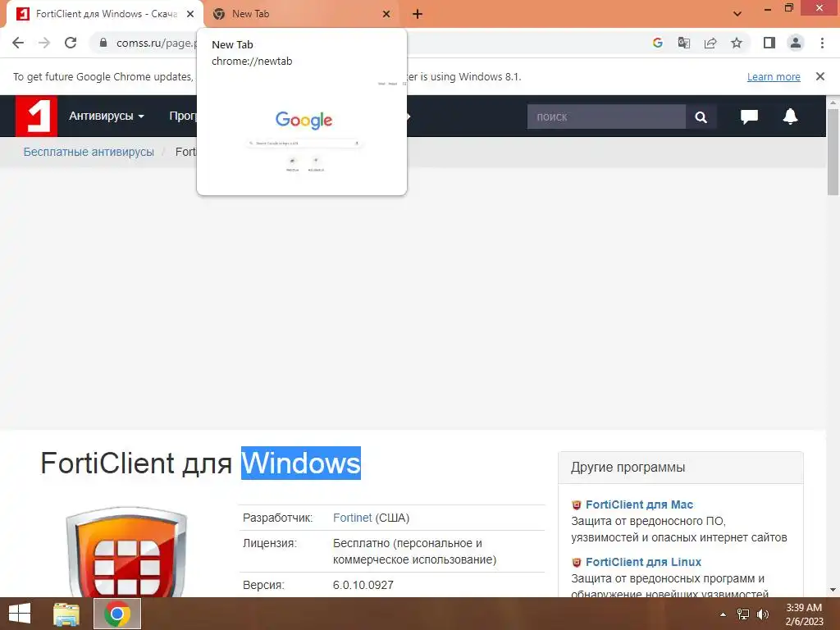Expand the Антивирусы menu
The width and height of the screenshot is (840, 630).
106,116
